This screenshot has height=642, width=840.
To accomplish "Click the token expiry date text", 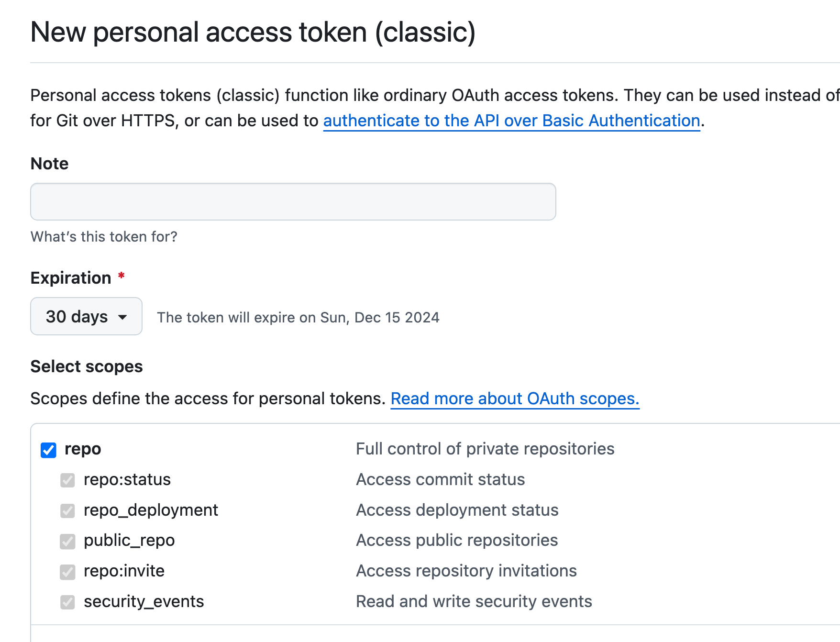I will (x=298, y=317).
